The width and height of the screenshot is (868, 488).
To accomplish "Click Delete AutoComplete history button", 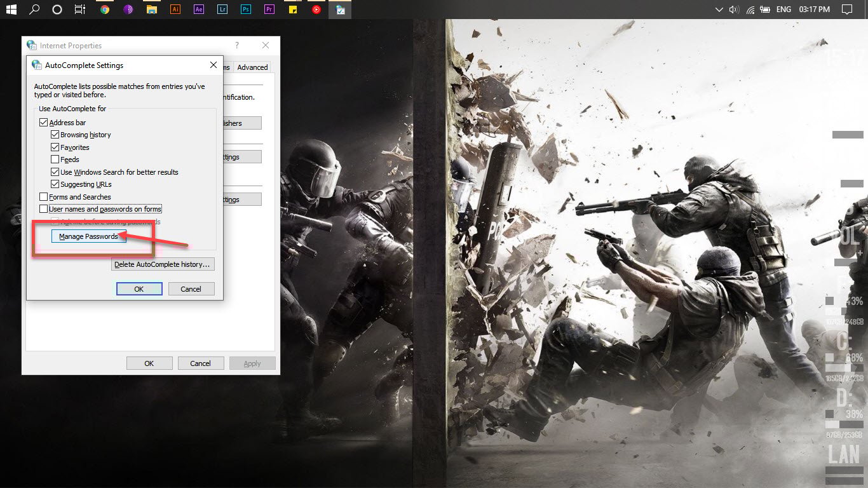I will pos(163,264).
